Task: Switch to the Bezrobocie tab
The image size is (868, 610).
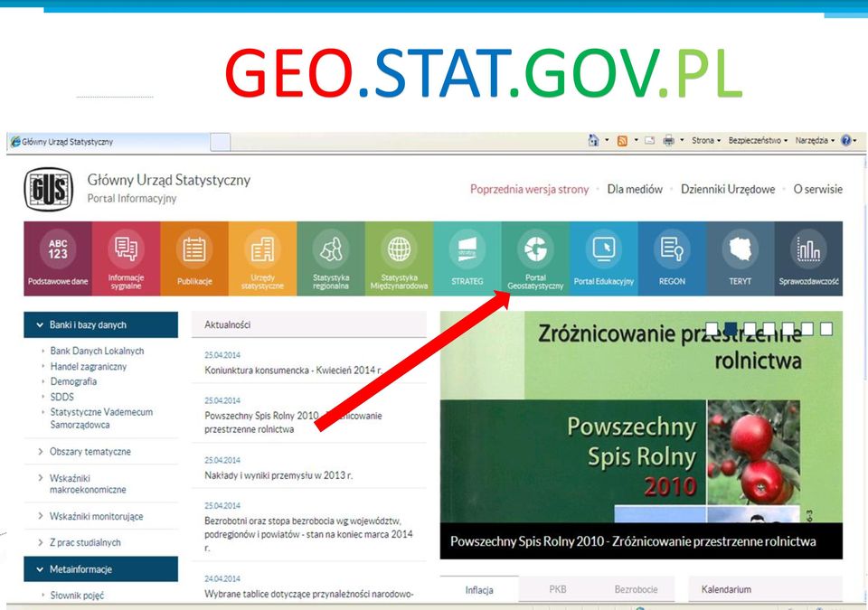Action: click(x=636, y=589)
